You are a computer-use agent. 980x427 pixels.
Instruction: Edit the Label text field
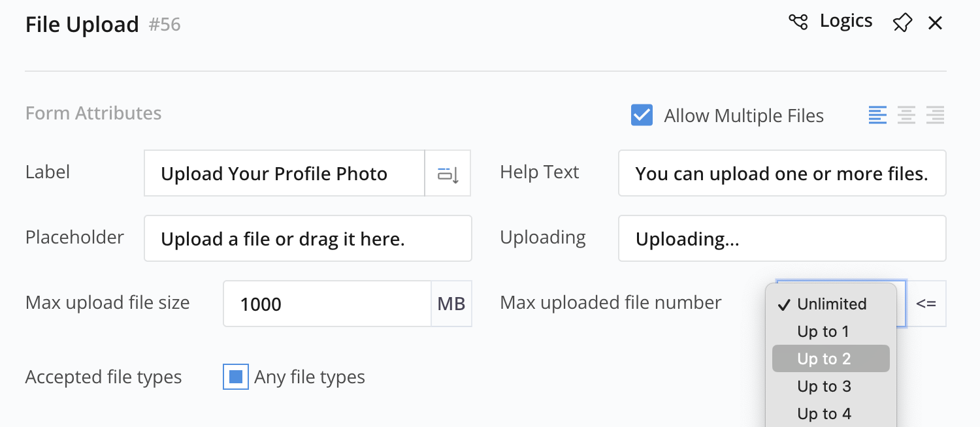point(284,174)
